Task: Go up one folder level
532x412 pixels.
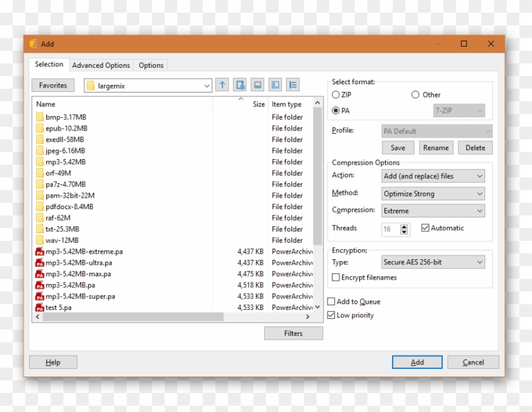Action: 222,85
